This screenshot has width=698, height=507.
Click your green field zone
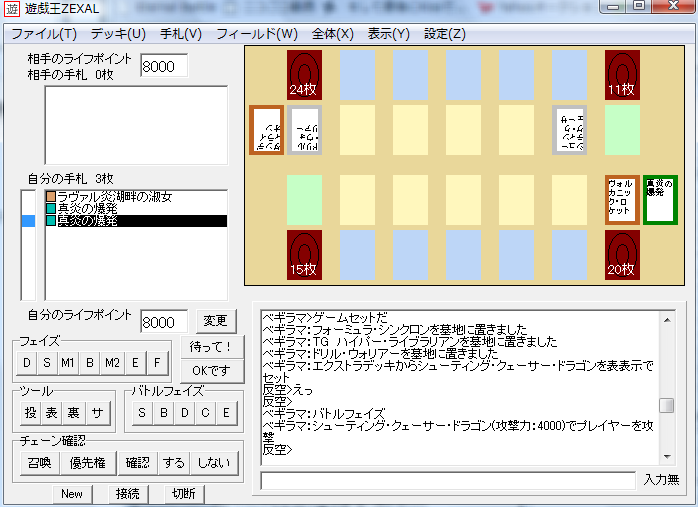pyautogui.click(x=304, y=199)
